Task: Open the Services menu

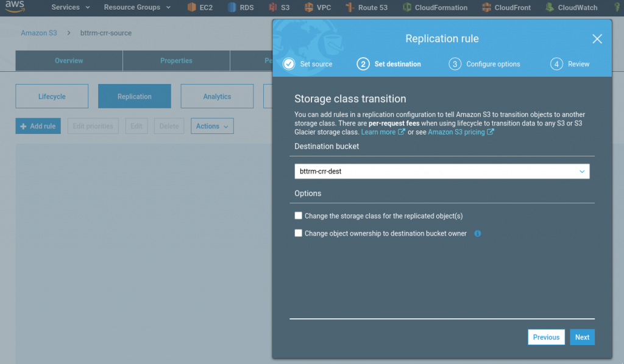Action: (x=66, y=7)
